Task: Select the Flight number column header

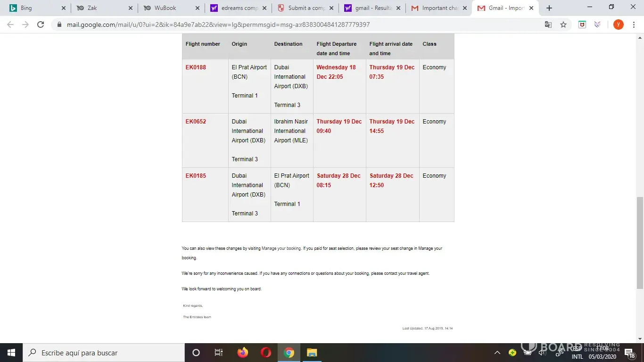Action: 203,44
